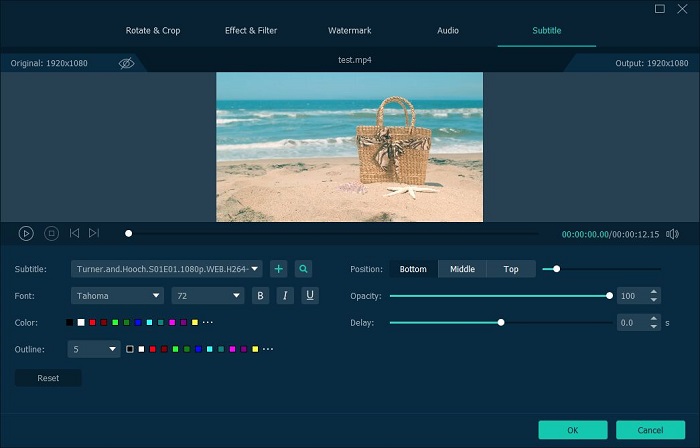Open more outline colors ellipsis

pyautogui.click(x=268, y=349)
